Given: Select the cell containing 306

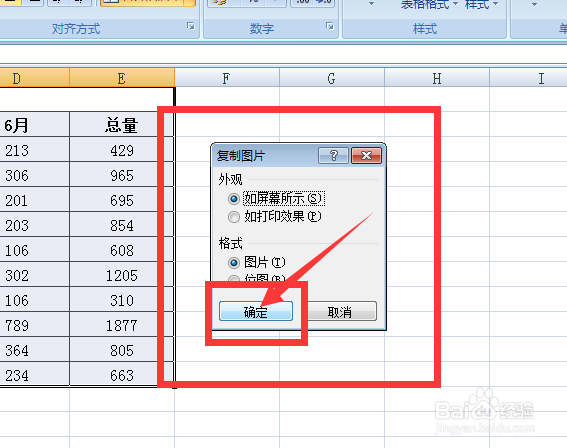Looking at the screenshot, I should click(35, 175).
